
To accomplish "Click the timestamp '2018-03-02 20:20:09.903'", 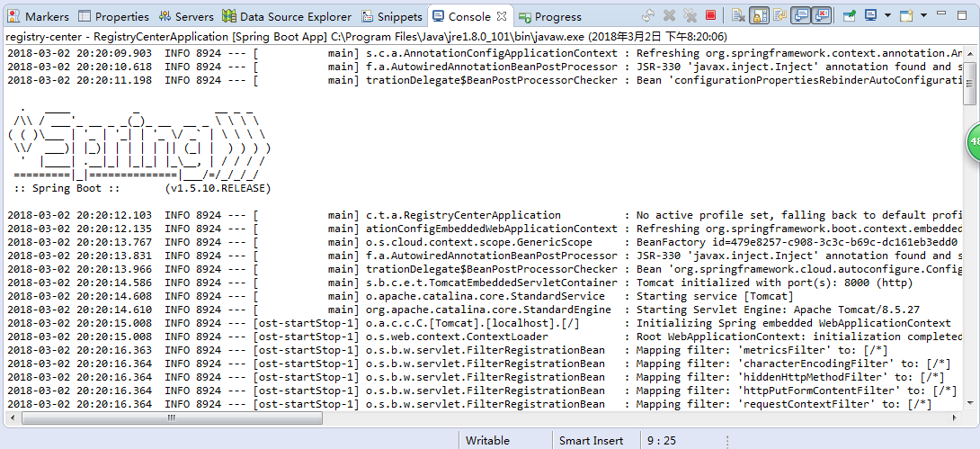I will click(x=79, y=53).
